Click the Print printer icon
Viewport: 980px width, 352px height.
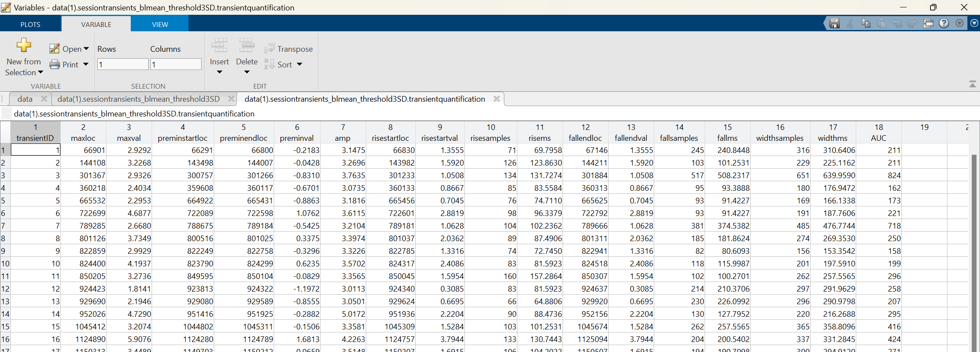point(55,64)
